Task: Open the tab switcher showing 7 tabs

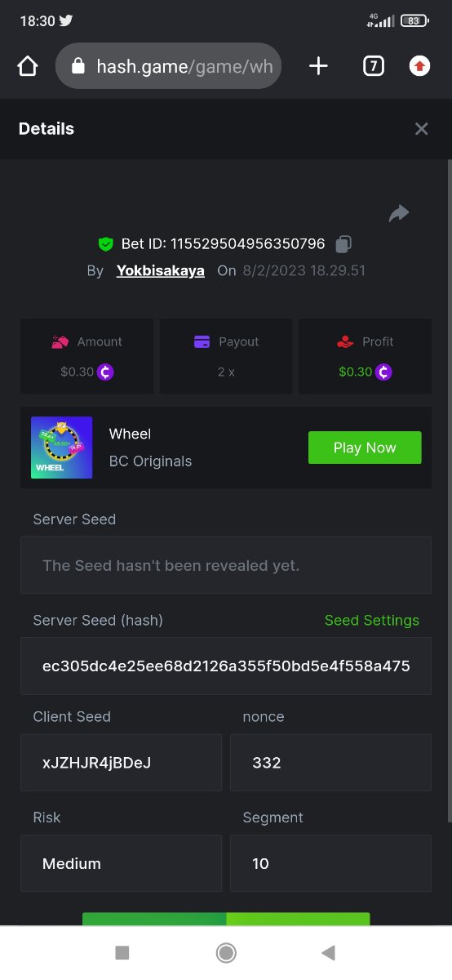Action: click(373, 66)
